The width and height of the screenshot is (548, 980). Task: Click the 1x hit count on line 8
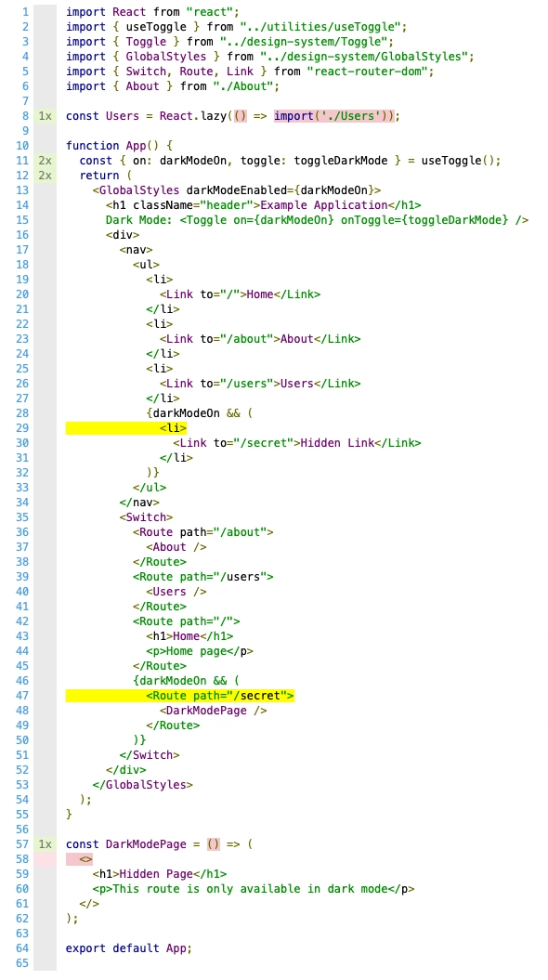[x=45, y=116]
